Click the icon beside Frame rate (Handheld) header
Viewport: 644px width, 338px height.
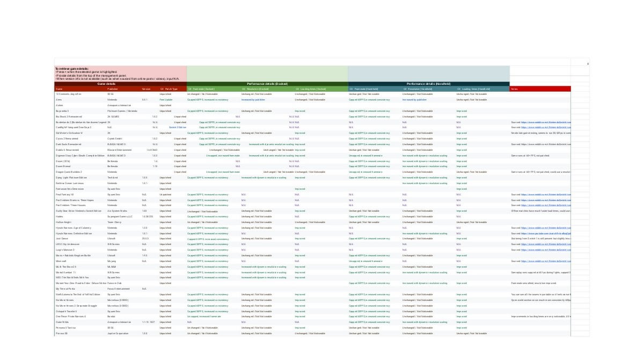point(351,89)
